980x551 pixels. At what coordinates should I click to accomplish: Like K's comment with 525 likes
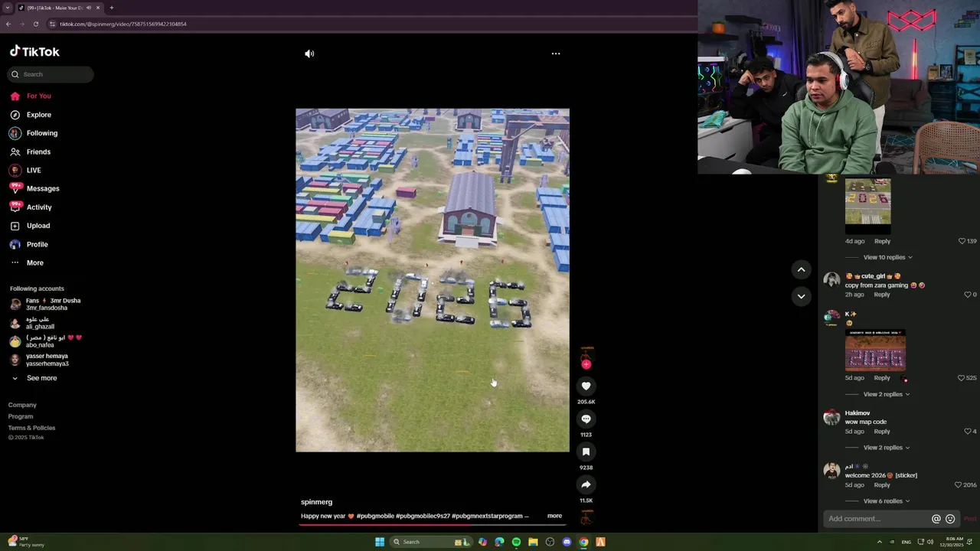[x=962, y=378]
